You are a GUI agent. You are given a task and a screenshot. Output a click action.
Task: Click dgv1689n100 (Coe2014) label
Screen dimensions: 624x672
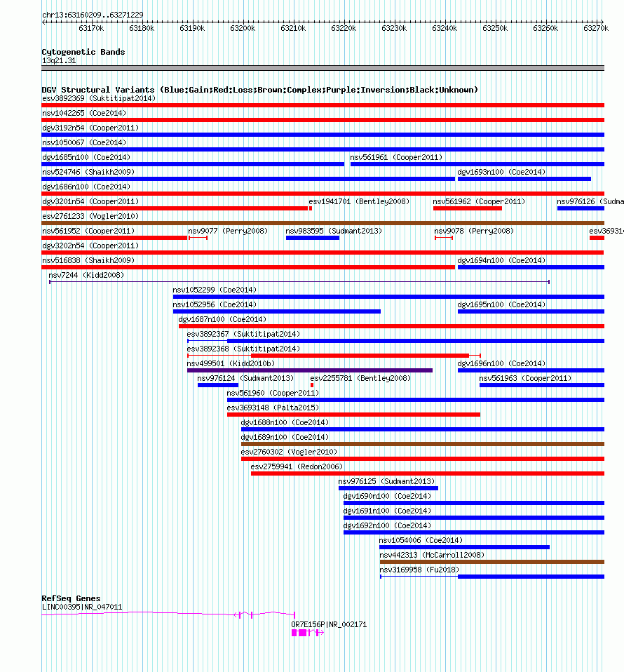coord(285,437)
